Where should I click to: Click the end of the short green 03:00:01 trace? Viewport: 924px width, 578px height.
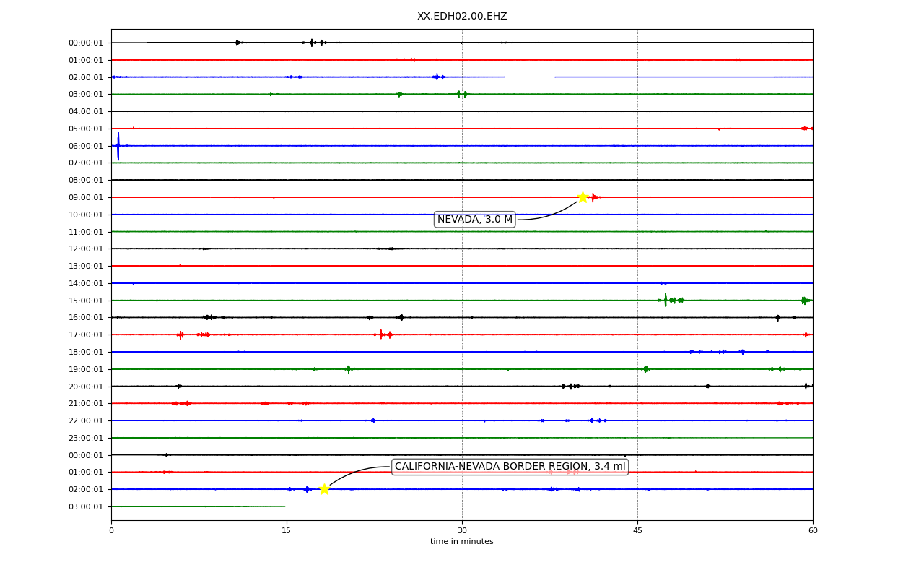point(284,506)
